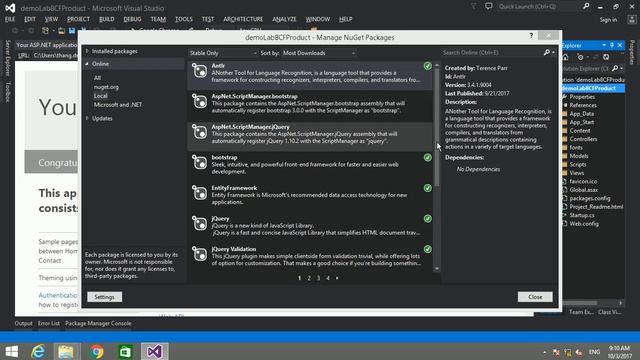Screen dimensions: 640x360
Task: Click the installed checkmark for jQuery Validation
Action: point(427,249)
